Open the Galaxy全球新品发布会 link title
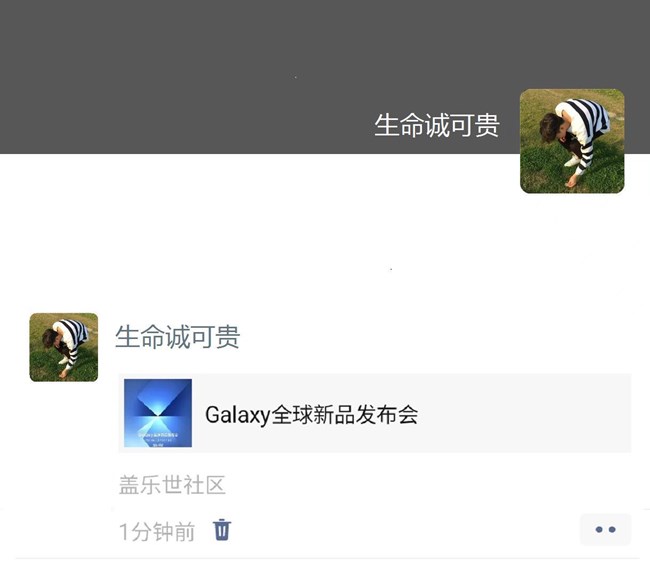 point(312,415)
